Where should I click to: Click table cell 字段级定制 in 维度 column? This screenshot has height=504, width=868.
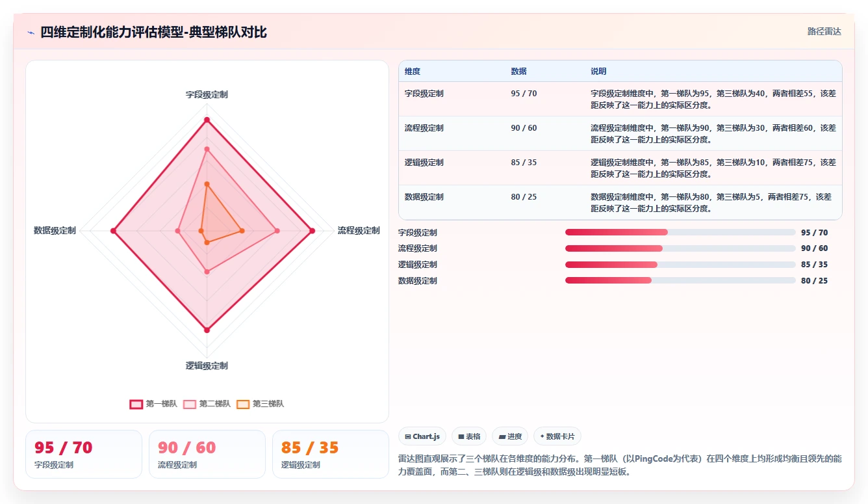click(x=424, y=94)
